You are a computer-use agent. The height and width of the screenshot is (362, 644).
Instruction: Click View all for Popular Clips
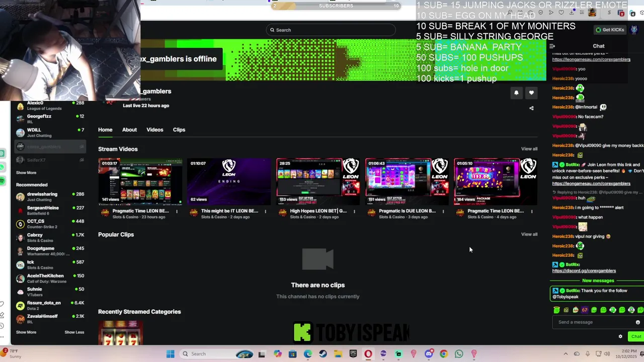[529, 234]
